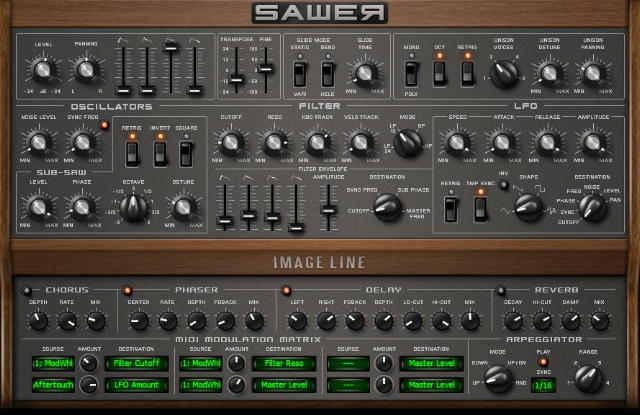The width and height of the screenshot is (640, 415).
Task: Adjust the Panning knob
Action: pos(86,70)
